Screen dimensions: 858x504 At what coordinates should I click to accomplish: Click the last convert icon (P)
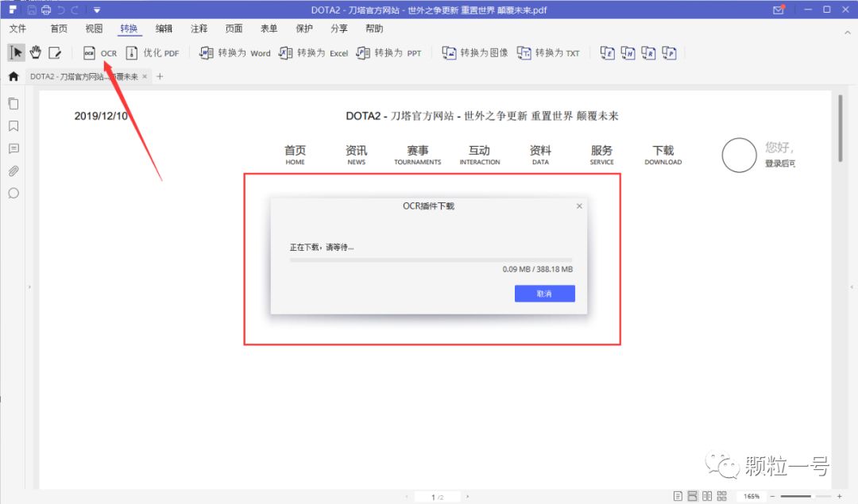click(669, 53)
